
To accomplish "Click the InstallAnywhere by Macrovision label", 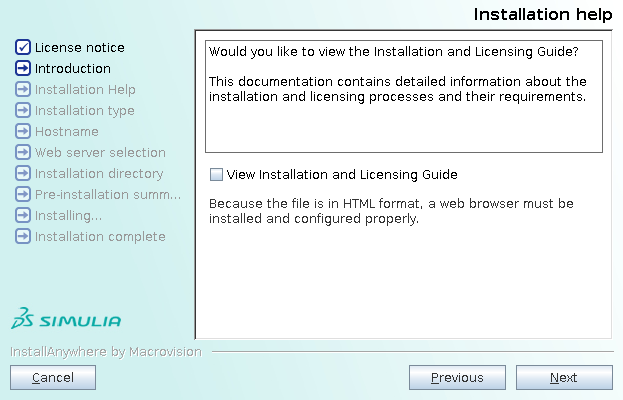I will click(x=105, y=352).
